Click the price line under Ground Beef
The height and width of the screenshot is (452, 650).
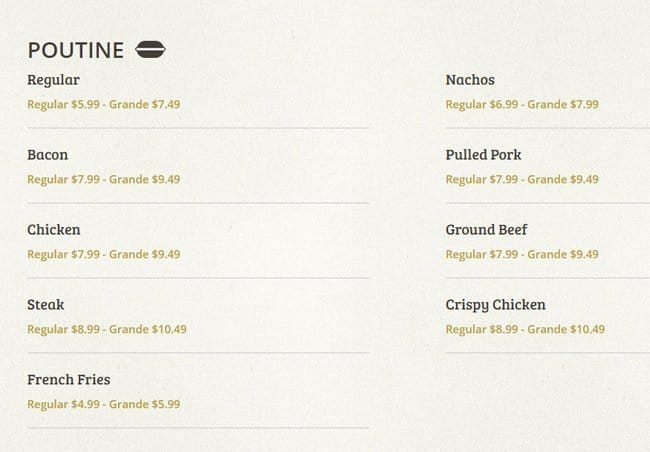coord(522,254)
